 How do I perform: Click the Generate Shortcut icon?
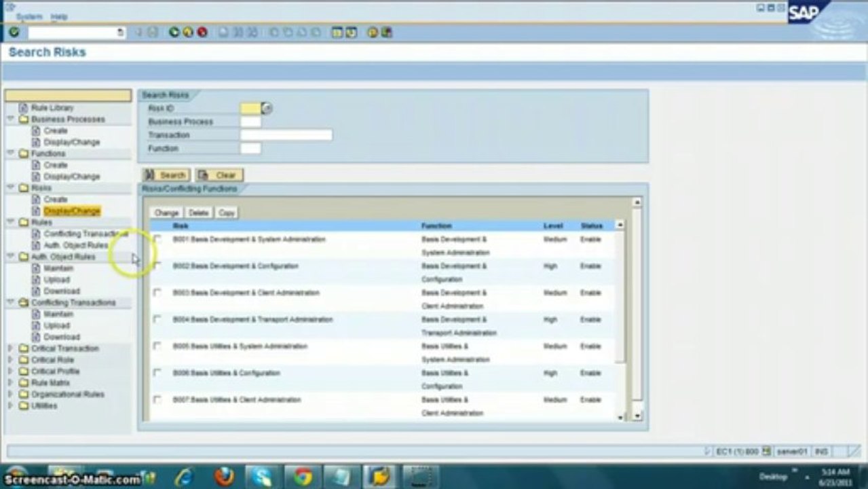pos(351,32)
